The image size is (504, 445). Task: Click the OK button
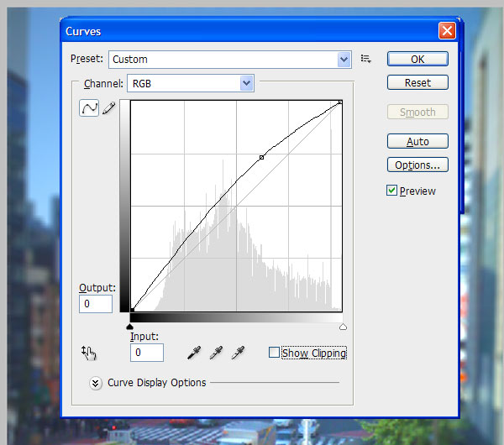[x=417, y=59]
